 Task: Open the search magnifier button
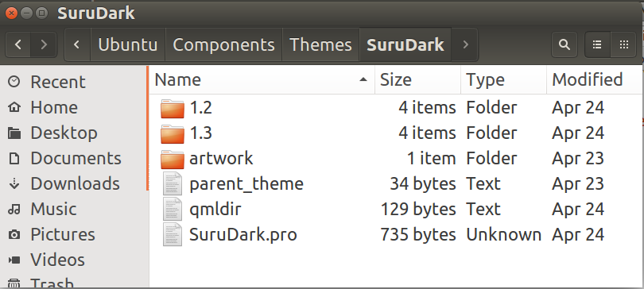(x=564, y=44)
